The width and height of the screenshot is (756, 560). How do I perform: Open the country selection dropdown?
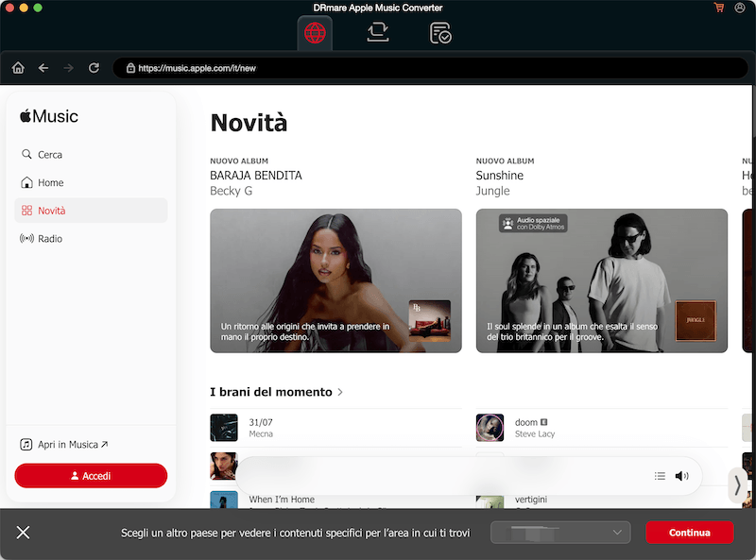coord(560,533)
